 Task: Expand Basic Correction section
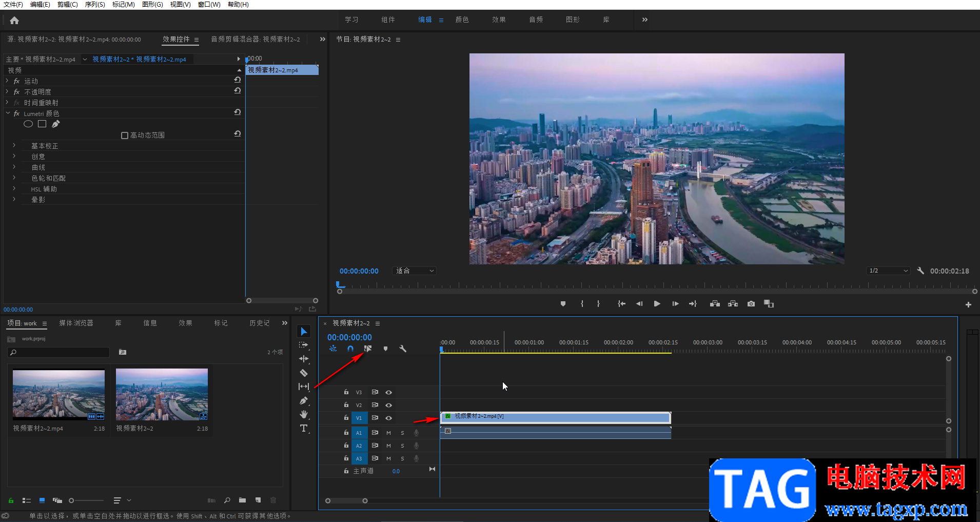point(14,146)
